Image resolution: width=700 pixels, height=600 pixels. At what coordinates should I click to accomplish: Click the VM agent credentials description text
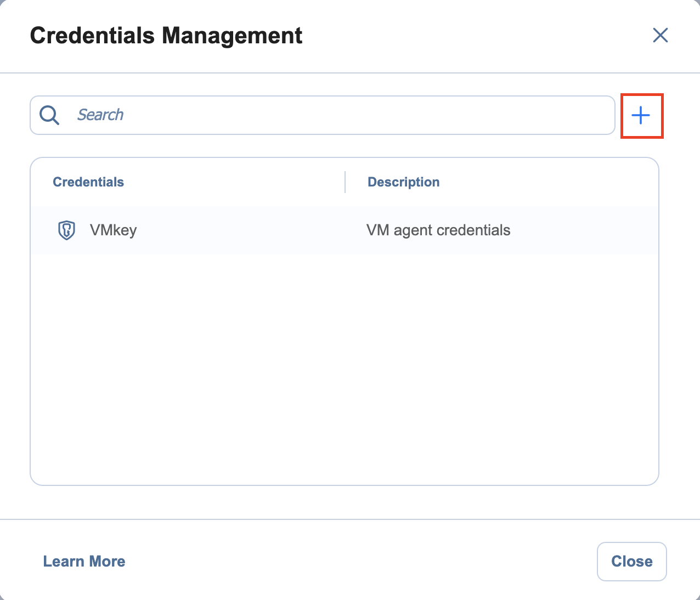pyautogui.click(x=438, y=230)
